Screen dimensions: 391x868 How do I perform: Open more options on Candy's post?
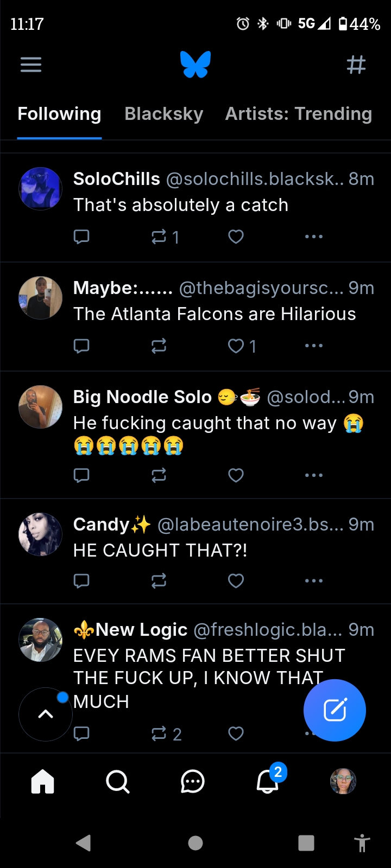[314, 580]
